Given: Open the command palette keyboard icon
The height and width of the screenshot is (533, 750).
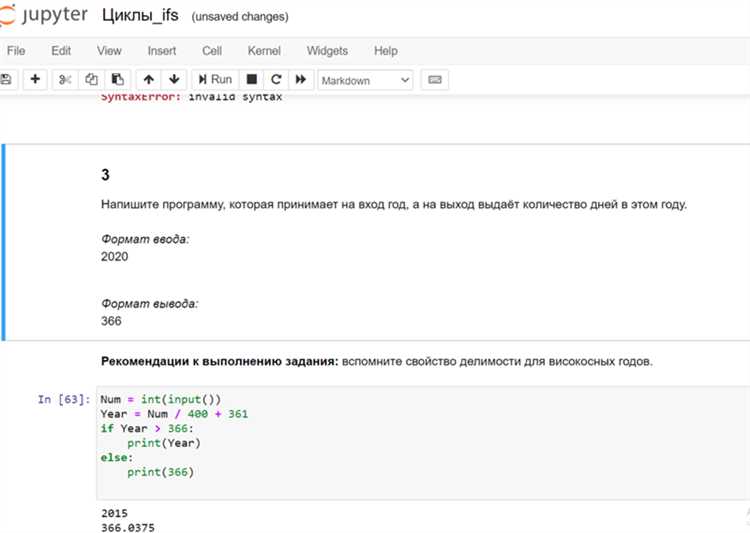Looking at the screenshot, I should pyautogui.click(x=435, y=79).
